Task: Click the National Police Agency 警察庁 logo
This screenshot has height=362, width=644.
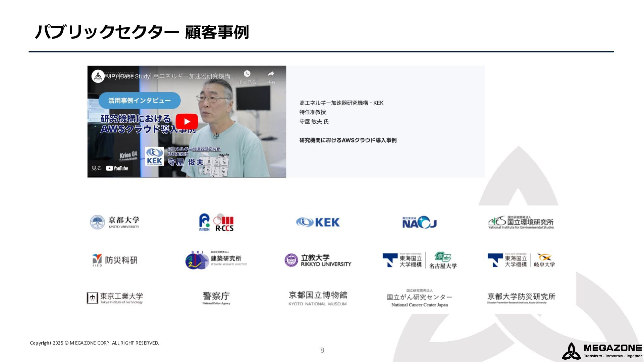Action: pyautogui.click(x=216, y=298)
